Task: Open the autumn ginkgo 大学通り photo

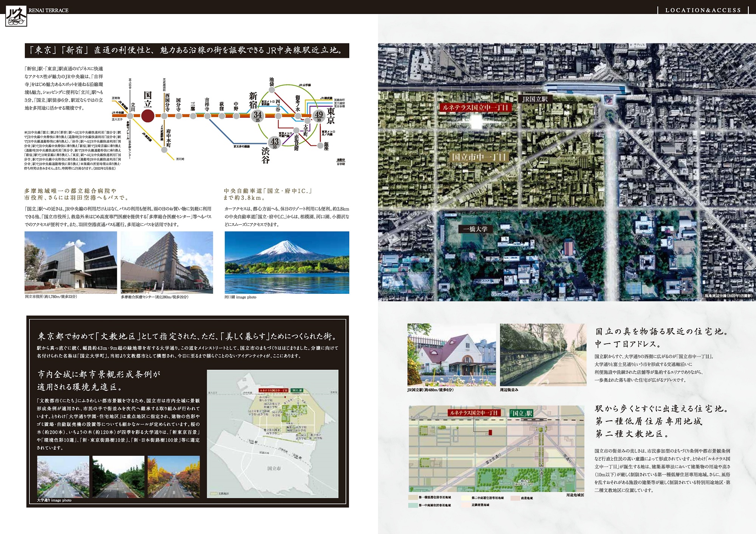Action: click(174, 477)
